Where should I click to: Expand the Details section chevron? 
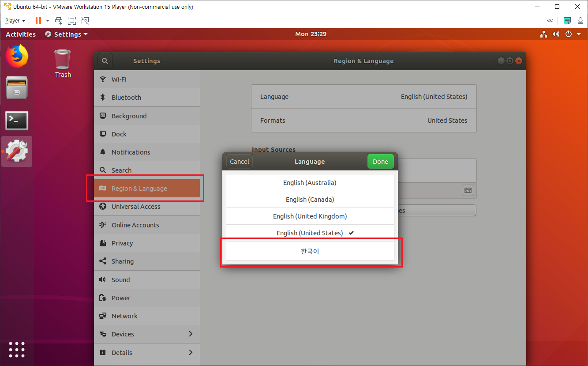[x=191, y=352]
